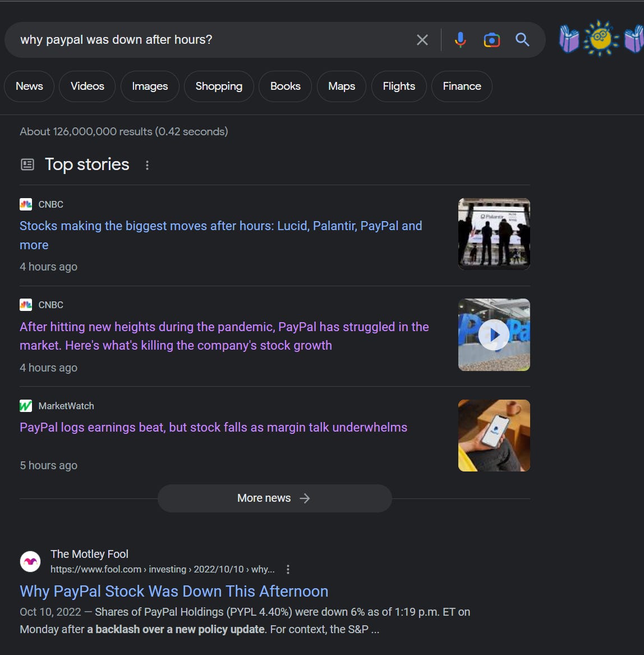Click the CNBC logo on the Lucid, Palantir story

pos(26,204)
